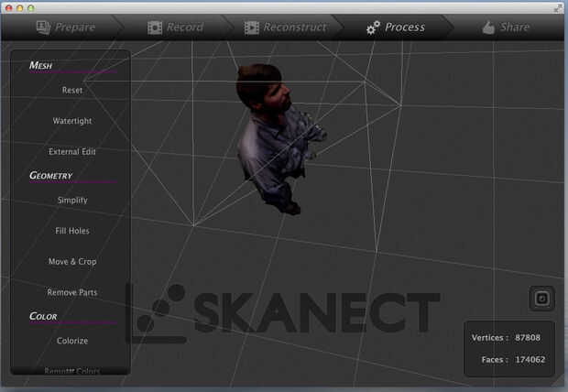This screenshot has height=392, width=568.
Task: Go to the Reconstruct tab
Action: [286, 27]
